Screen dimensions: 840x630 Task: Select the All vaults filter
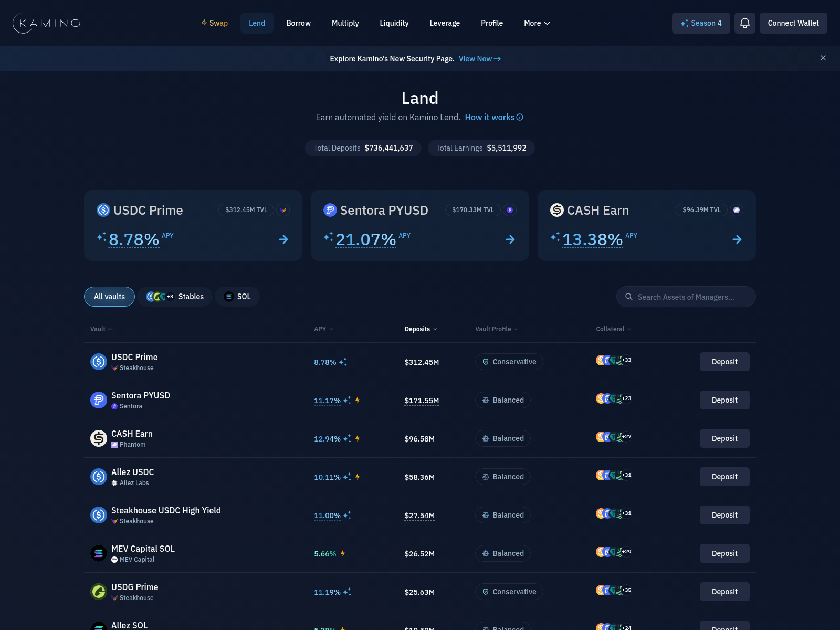click(x=109, y=297)
